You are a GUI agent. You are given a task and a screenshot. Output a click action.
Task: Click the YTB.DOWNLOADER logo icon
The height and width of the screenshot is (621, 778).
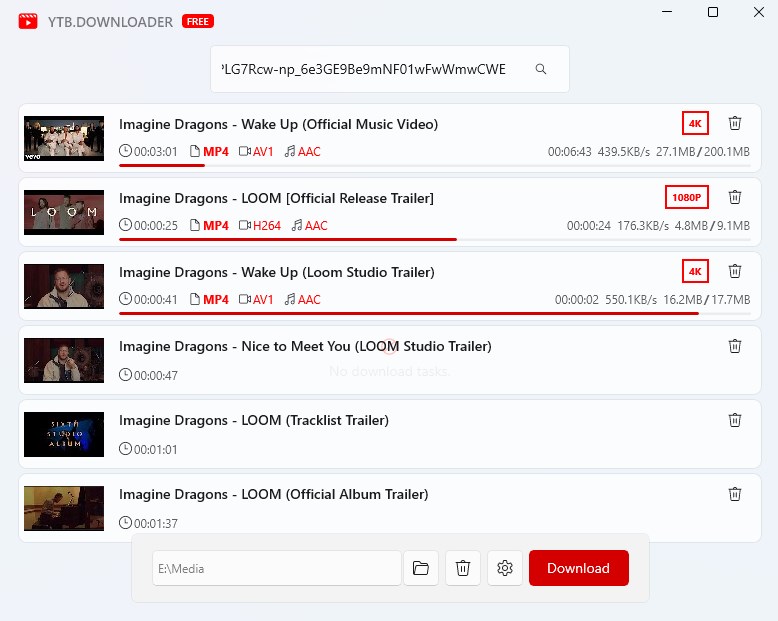pyautogui.click(x=28, y=21)
